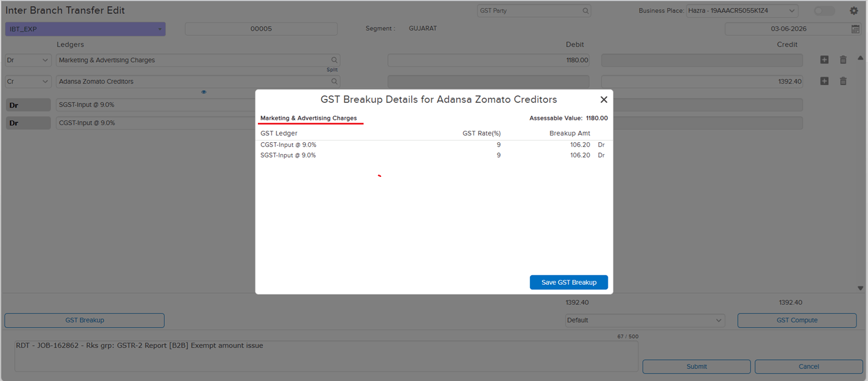
Task: Click the GST Party search icon
Action: point(585,11)
